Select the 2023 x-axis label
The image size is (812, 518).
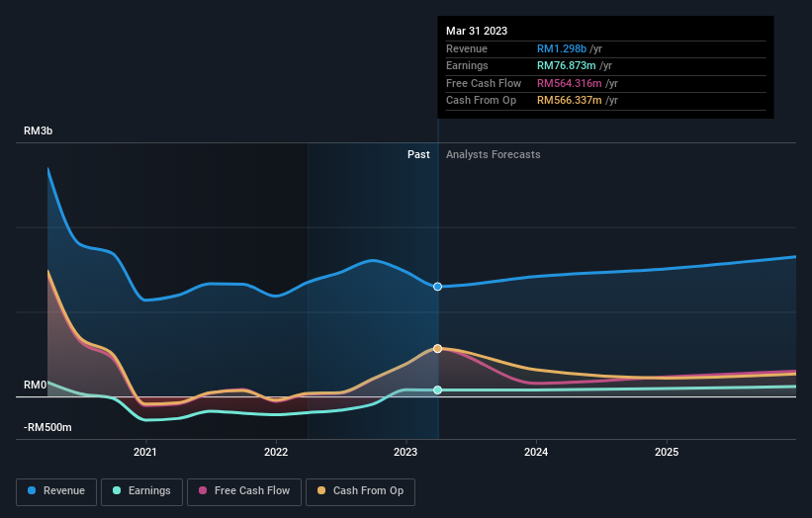tap(406, 453)
